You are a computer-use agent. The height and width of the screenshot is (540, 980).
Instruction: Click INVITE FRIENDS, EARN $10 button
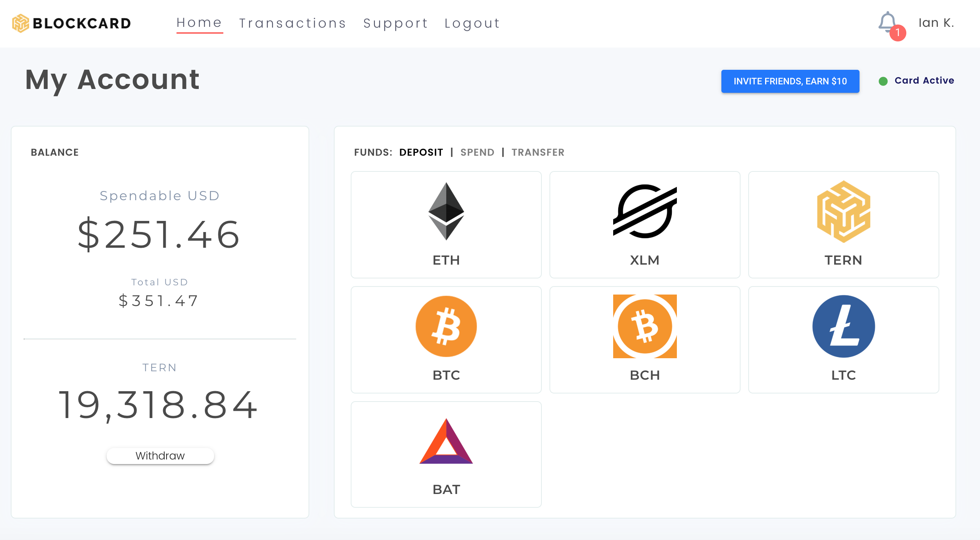[x=790, y=81]
